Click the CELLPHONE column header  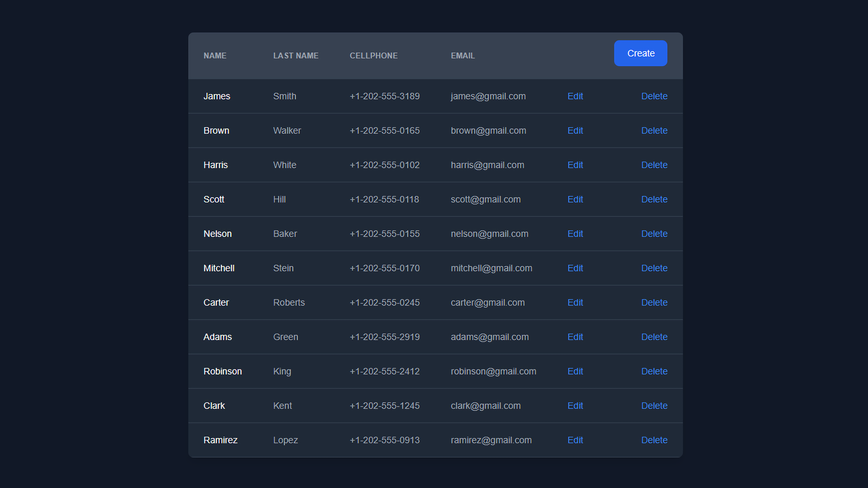[373, 56]
